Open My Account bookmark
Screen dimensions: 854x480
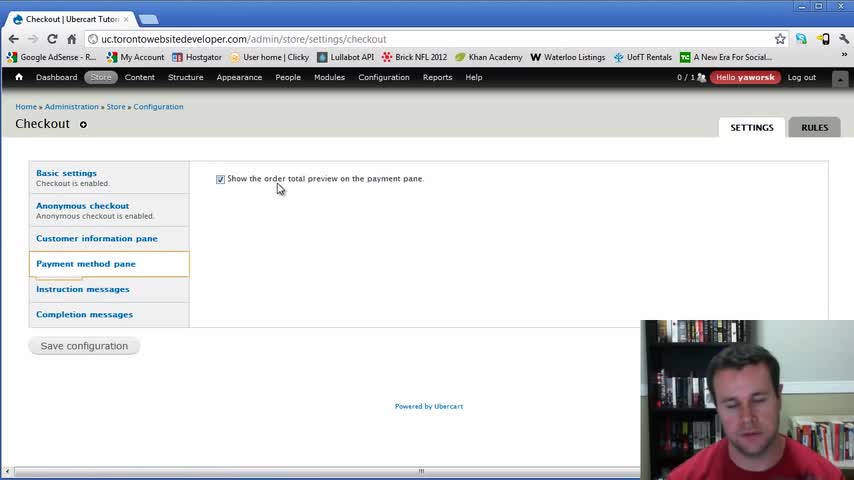click(136, 57)
